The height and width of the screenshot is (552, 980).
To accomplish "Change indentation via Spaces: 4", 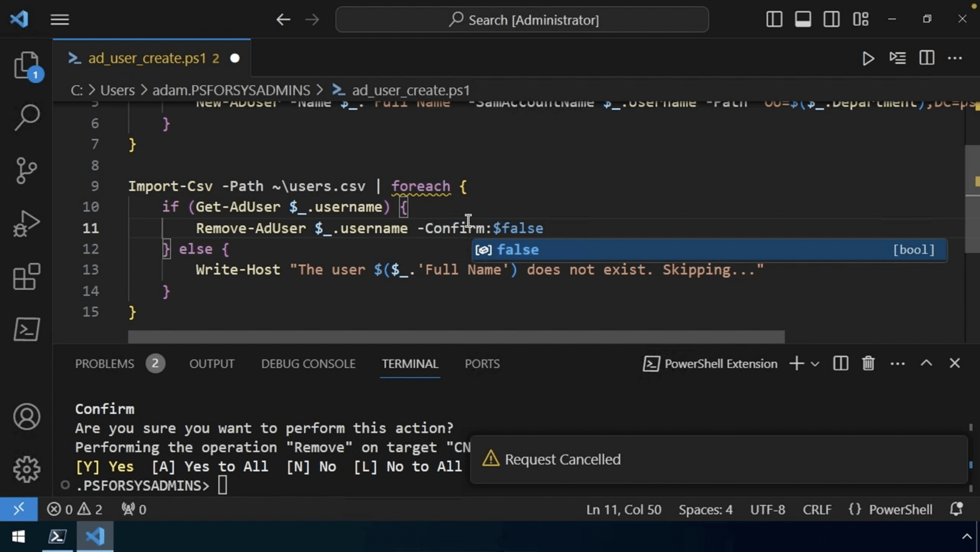I will 705,510.
